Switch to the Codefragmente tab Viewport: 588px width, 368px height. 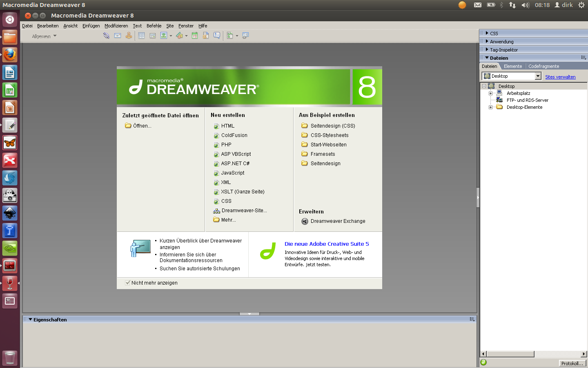coord(543,66)
